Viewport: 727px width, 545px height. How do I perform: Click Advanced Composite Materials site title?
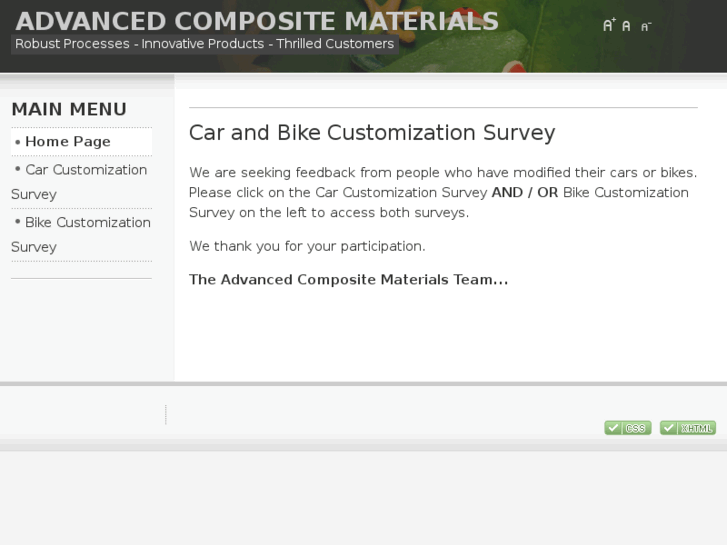(x=257, y=21)
